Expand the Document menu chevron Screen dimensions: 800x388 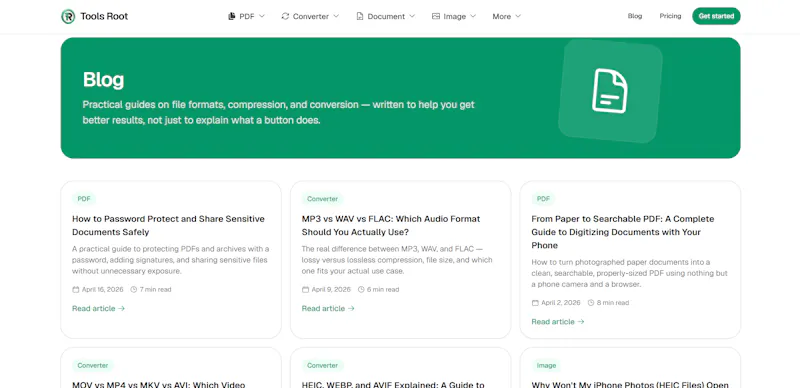(x=412, y=16)
